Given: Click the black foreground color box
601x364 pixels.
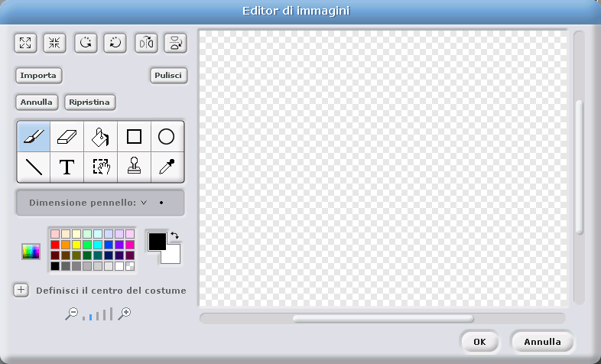Looking at the screenshot, I should pyautogui.click(x=158, y=242).
